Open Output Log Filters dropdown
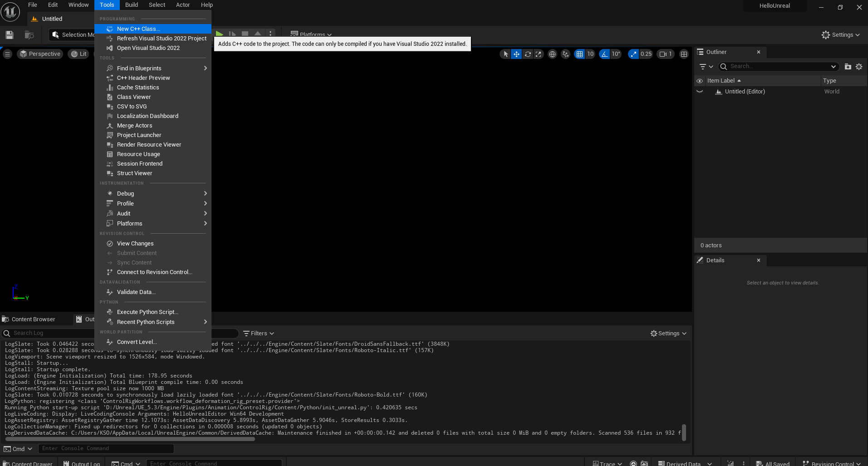Viewport: 868px width, 466px height. [x=259, y=333]
